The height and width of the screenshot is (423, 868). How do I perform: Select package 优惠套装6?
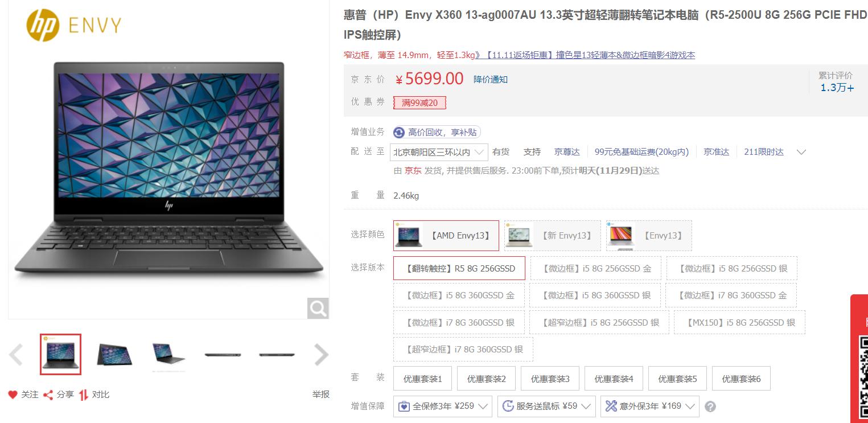[741, 379]
